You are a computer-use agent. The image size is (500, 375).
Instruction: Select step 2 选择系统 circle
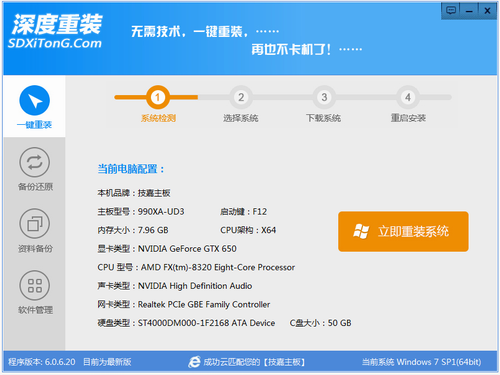[x=241, y=97]
